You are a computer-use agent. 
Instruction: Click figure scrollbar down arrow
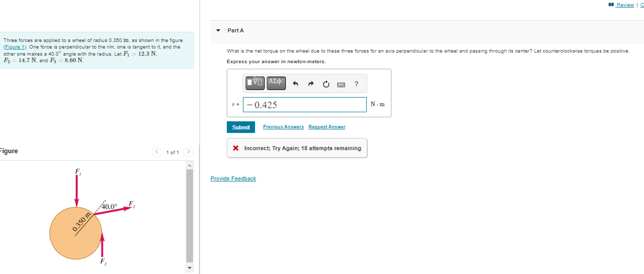[190, 267]
